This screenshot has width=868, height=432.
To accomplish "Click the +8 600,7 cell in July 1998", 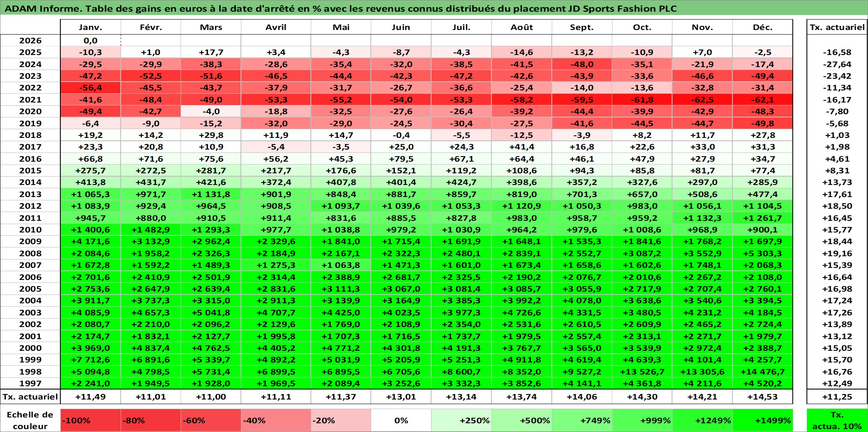I will (461, 372).
